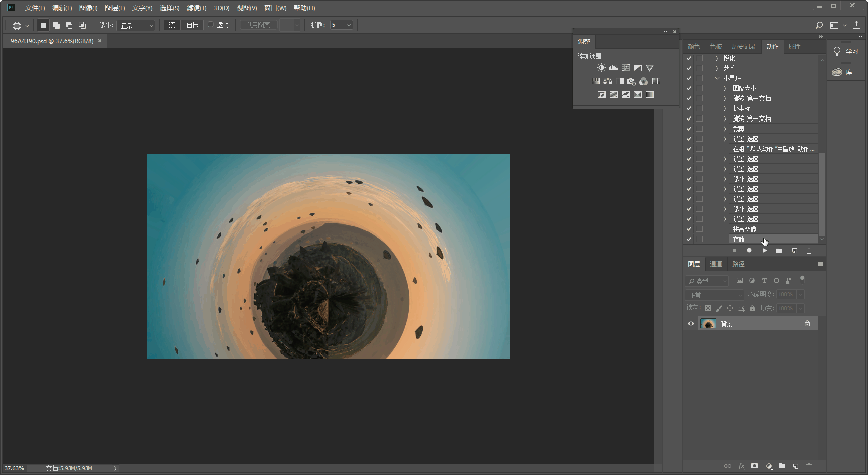Enable the 透明 checkbox
868x475 pixels.
(x=211, y=25)
